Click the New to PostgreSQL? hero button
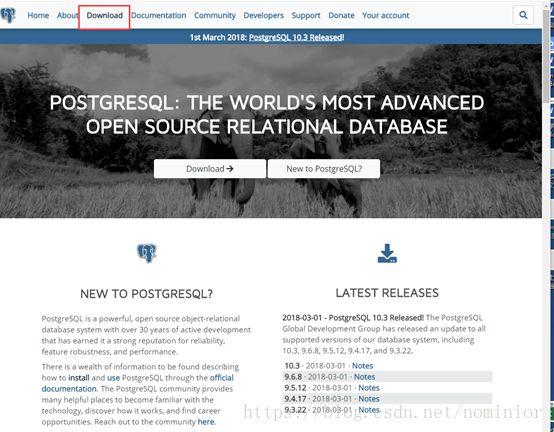This screenshot has width=554, height=432. 324,169
